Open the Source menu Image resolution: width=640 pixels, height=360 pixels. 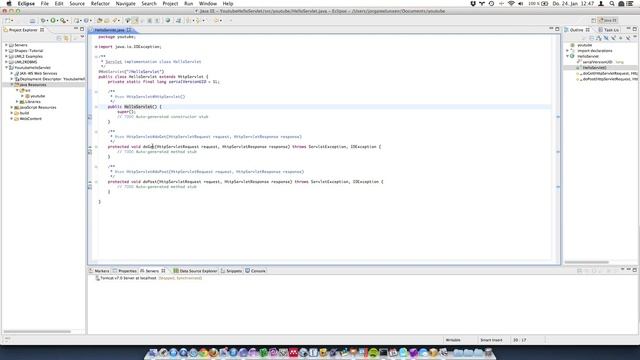pos(77,3)
